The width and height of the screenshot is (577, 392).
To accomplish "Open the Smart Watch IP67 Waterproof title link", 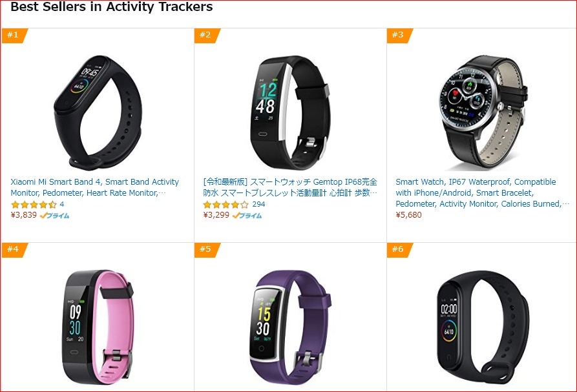I will [482, 192].
